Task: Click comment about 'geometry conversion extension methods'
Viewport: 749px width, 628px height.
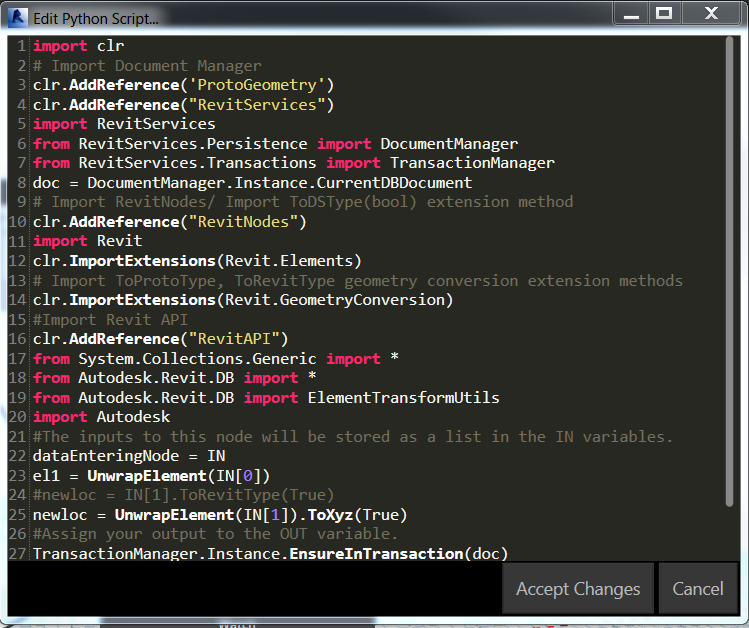Action: [x=358, y=280]
